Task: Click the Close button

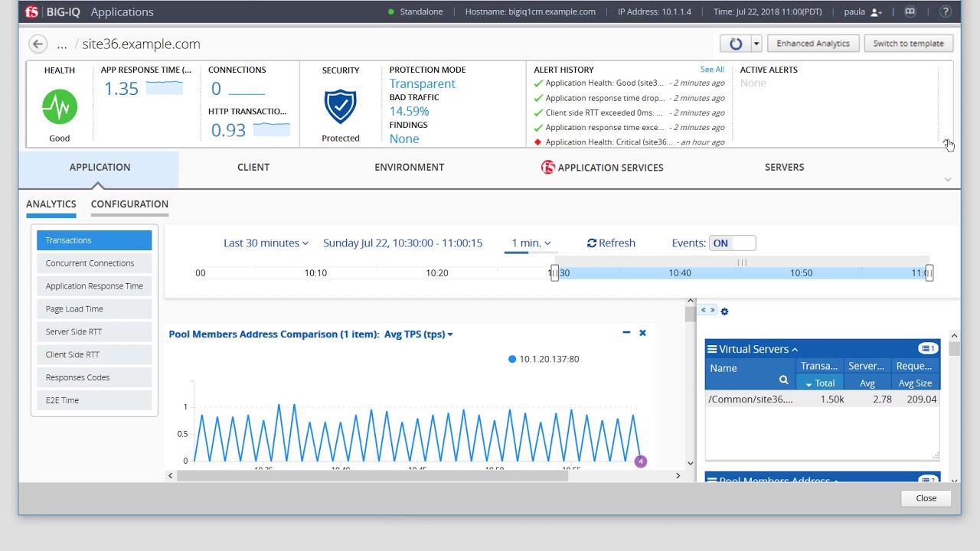Action: click(x=926, y=498)
